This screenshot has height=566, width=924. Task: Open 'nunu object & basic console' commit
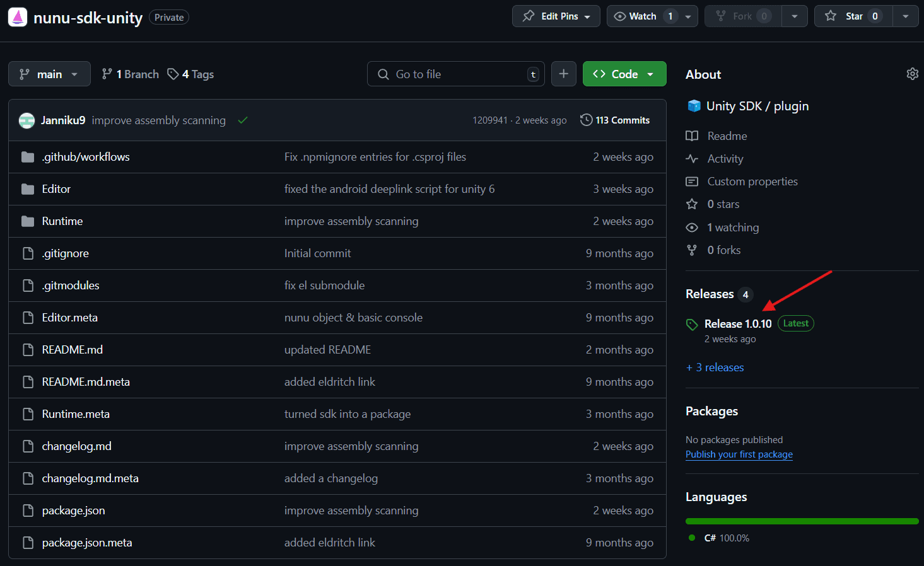pos(353,318)
